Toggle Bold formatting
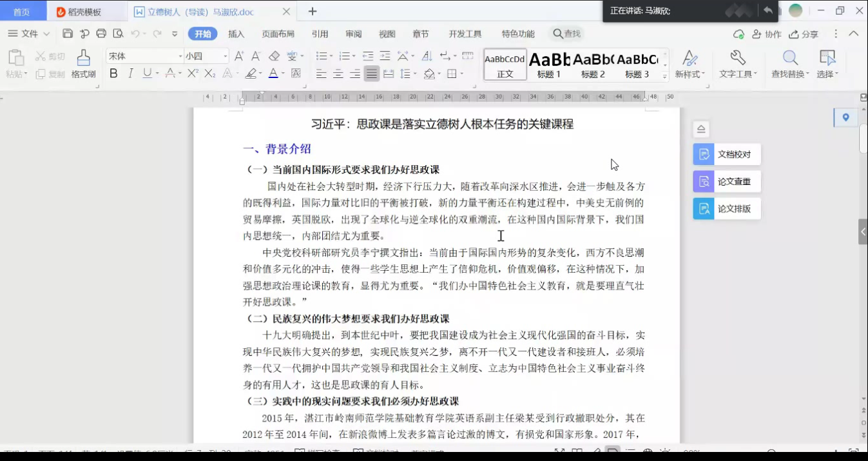This screenshot has width=868, height=461. pos(113,74)
